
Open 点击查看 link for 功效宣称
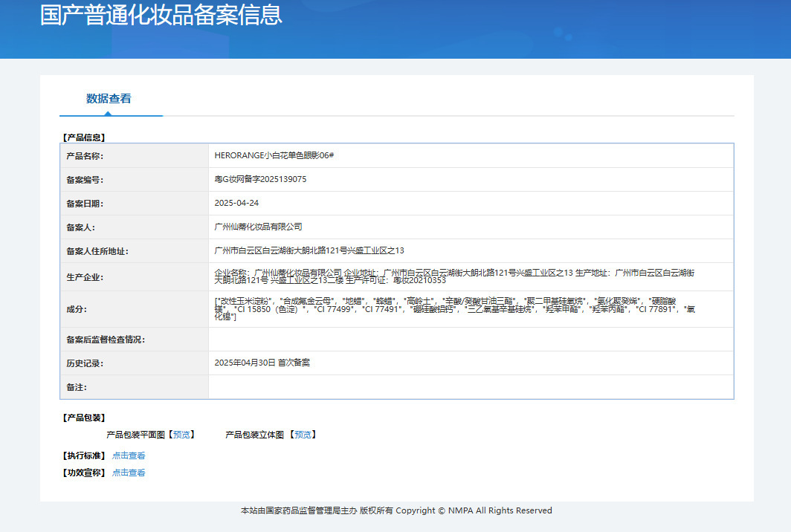point(129,473)
